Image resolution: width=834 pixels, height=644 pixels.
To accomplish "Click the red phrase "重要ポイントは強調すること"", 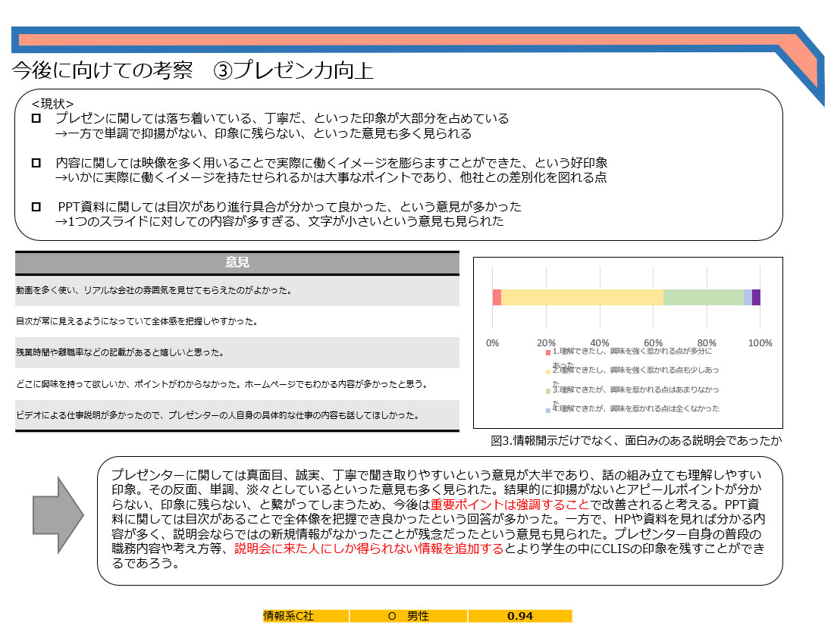I will 510,505.
